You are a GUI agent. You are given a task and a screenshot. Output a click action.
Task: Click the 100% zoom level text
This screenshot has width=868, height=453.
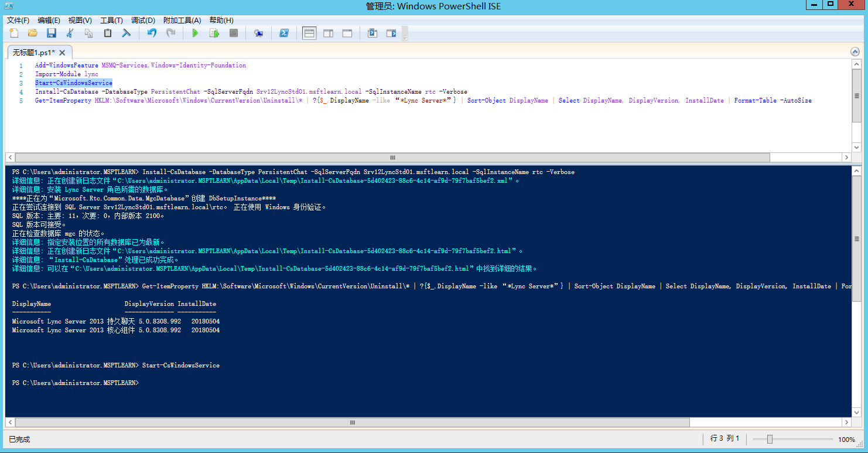coord(846,440)
